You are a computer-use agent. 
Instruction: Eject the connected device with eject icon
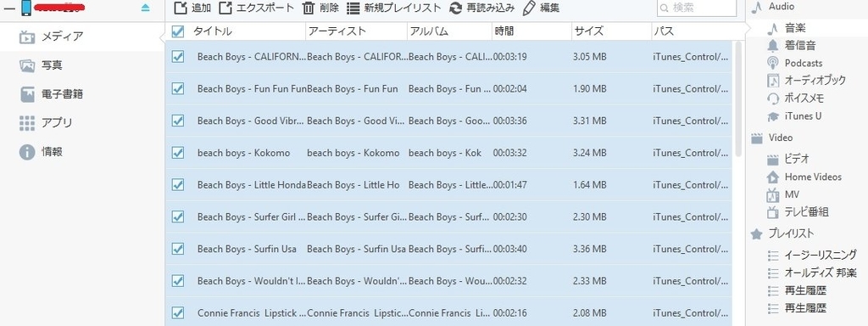click(145, 8)
